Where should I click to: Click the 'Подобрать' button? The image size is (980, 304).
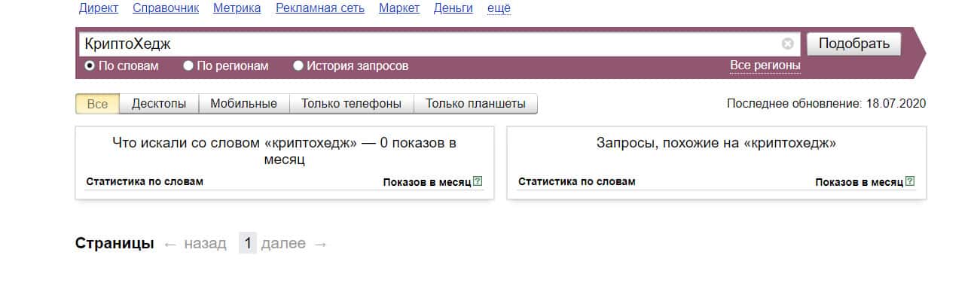[x=853, y=44]
